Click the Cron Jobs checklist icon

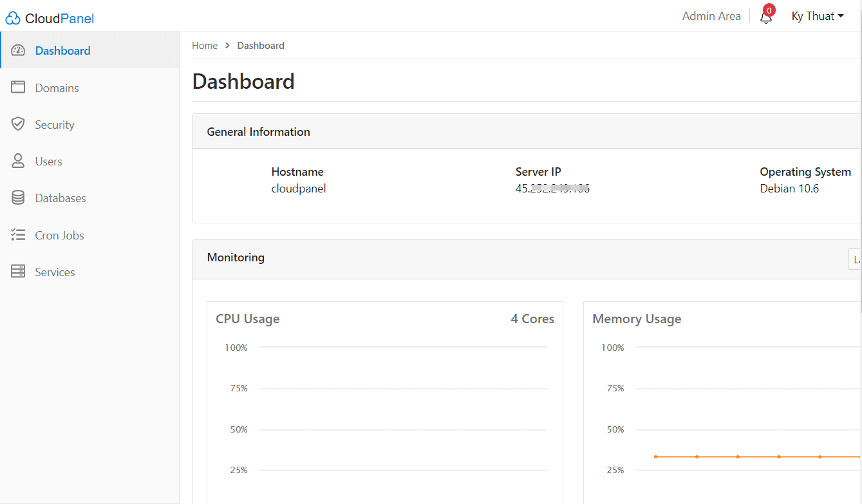click(18, 235)
